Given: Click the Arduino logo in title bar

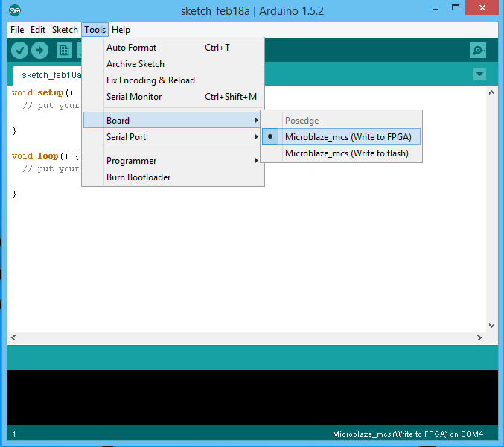Looking at the screenshot, I should click(16, 11).
